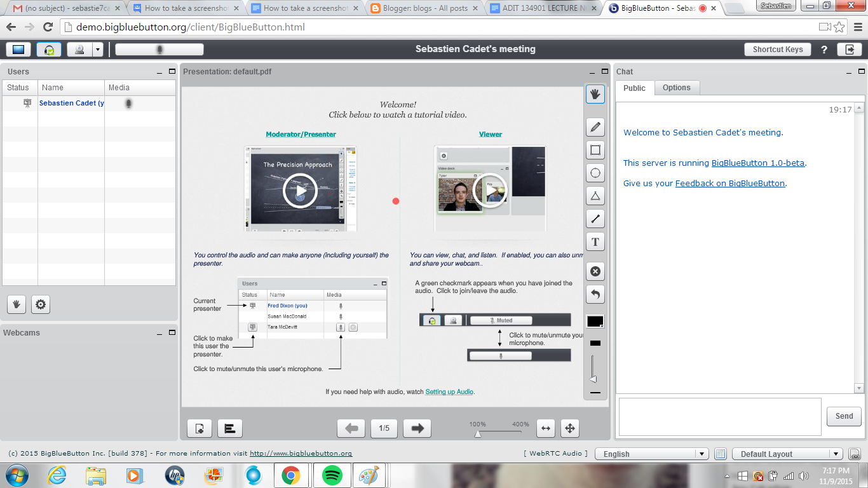This screenshot has width=868, height=488.
Task: Share your desktop from top toolbar
Action: click(x=18, y=50)
